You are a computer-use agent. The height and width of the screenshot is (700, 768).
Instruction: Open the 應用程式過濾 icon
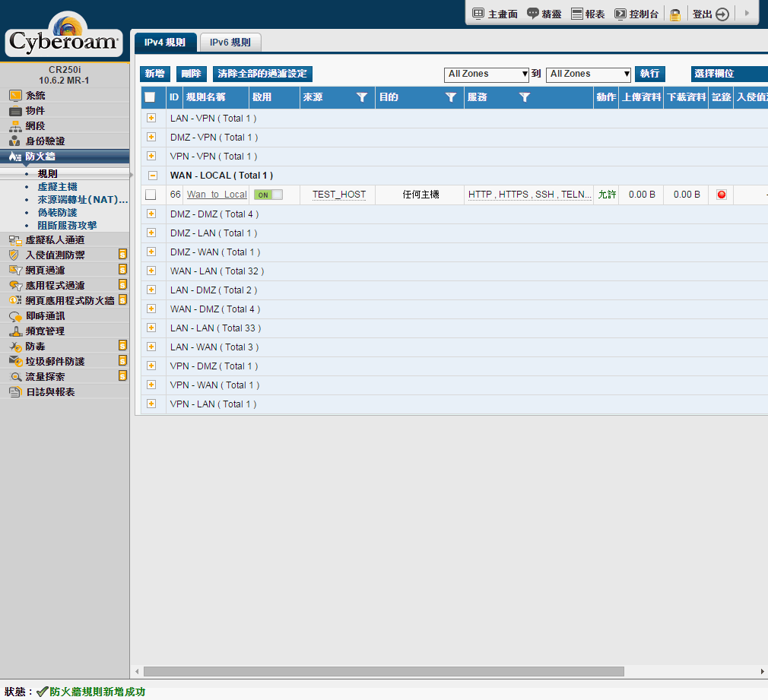(15, 285)
